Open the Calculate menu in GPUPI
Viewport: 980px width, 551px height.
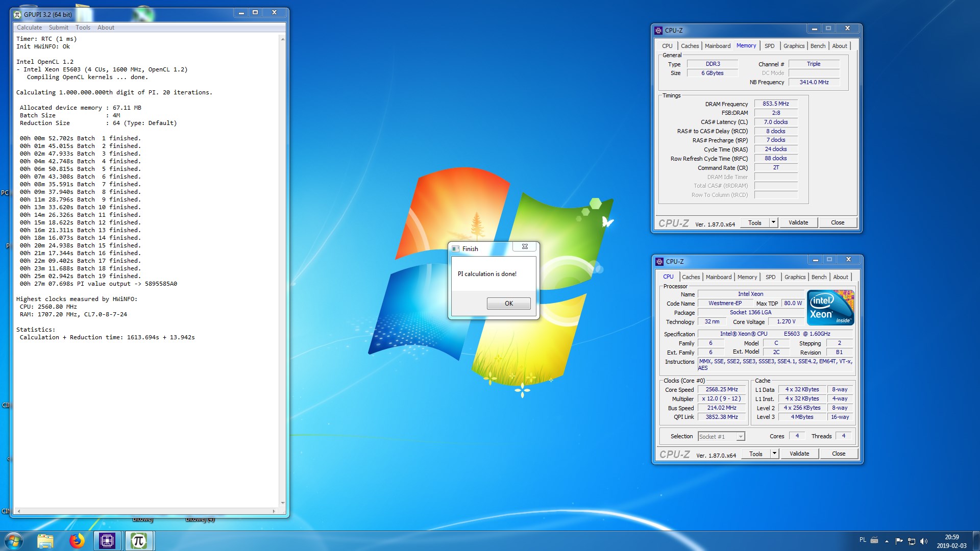click(29, 28)
